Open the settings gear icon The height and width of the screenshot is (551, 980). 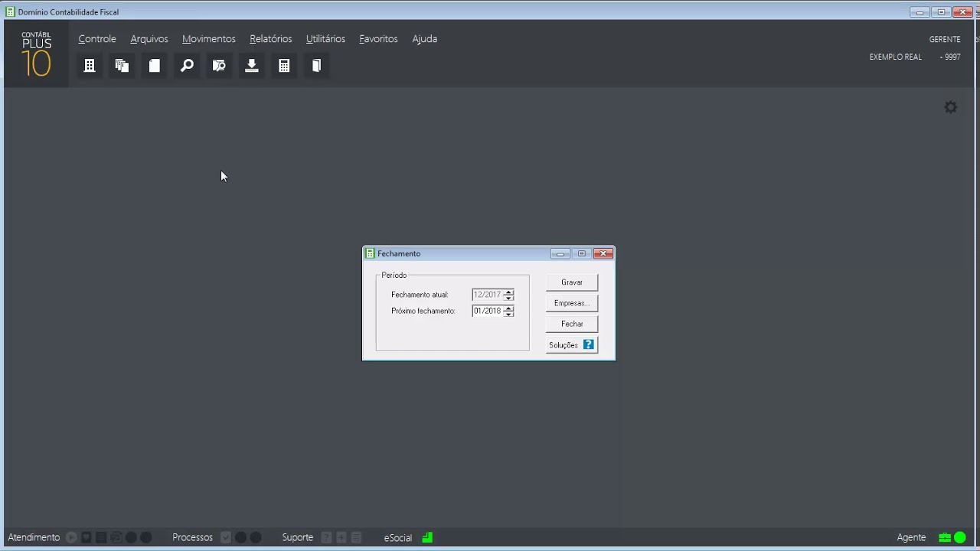pyautogui.click(x=951, y=108)
